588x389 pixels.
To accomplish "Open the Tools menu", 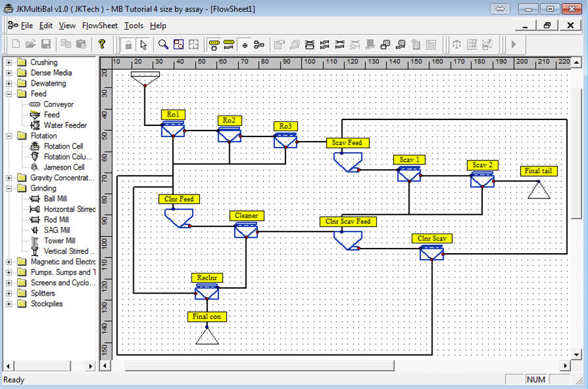I will (x=133, y=25).
